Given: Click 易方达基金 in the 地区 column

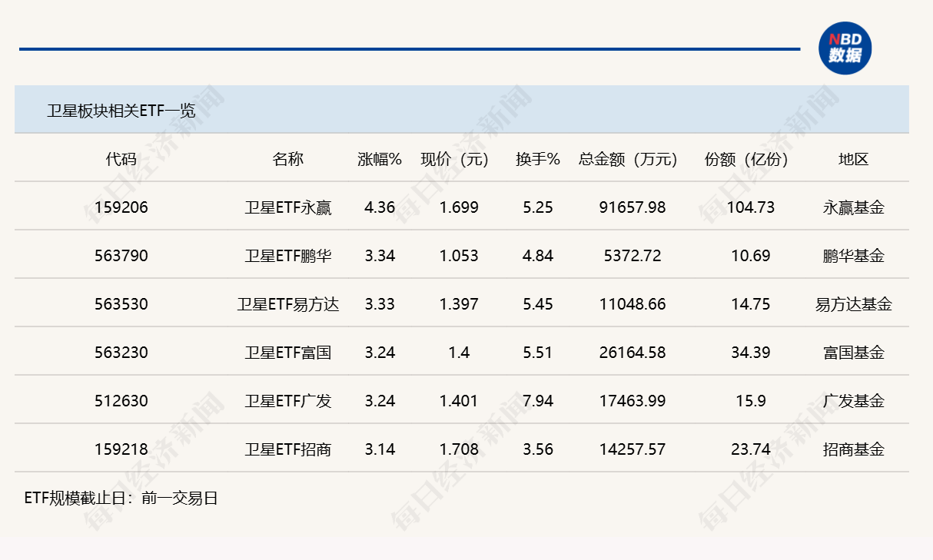Looking at the screenshot, I should (853, 304).
